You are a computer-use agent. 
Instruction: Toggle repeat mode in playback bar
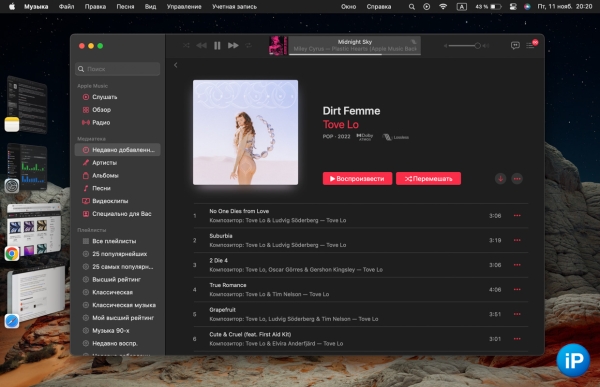[248, 46]
